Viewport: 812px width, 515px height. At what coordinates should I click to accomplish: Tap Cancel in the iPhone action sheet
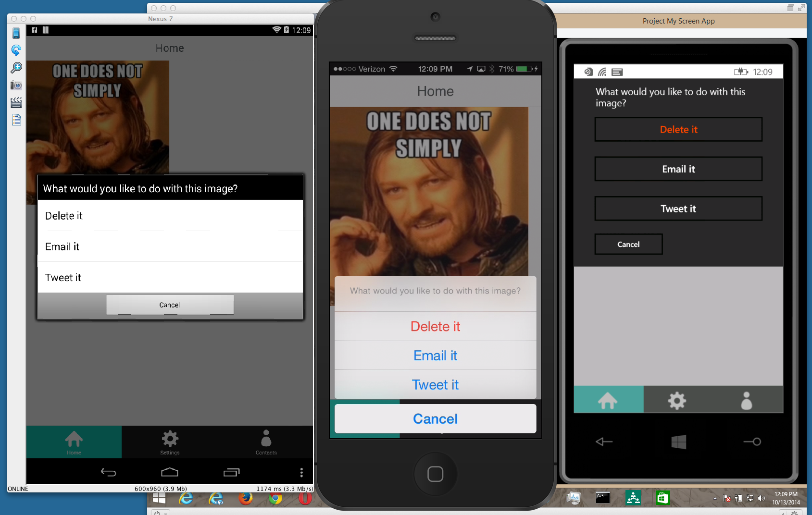(x=436, y=418)
